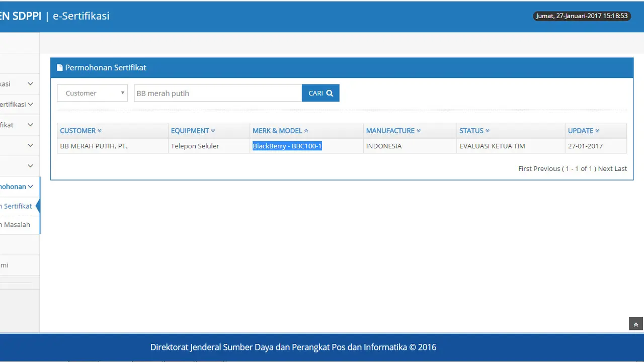Click the sort arrows icon beside MANUFACTURE header
The image size is (644, 362).
point(419,131)
